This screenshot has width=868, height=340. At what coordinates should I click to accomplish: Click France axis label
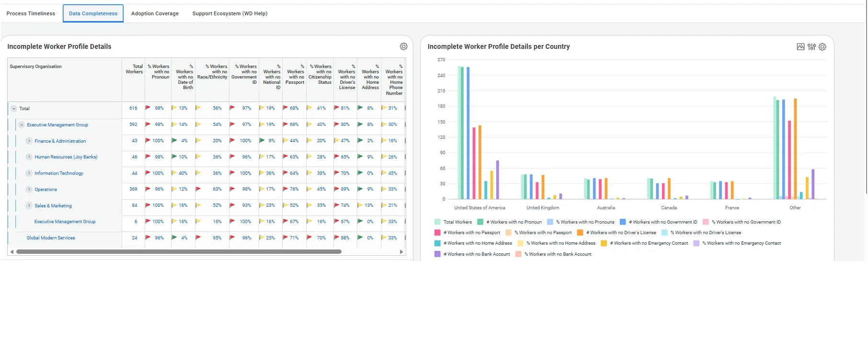[732, 208]
